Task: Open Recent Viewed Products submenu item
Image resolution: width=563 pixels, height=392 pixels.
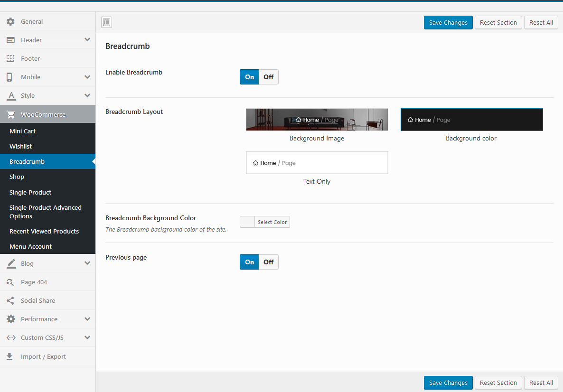Action: (x=48, y=232)
